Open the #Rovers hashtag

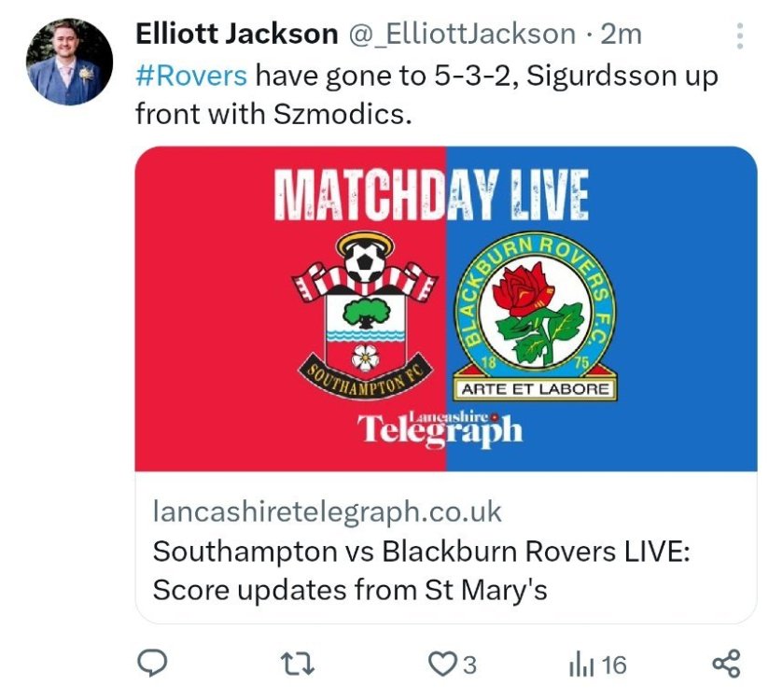(191, 75)
